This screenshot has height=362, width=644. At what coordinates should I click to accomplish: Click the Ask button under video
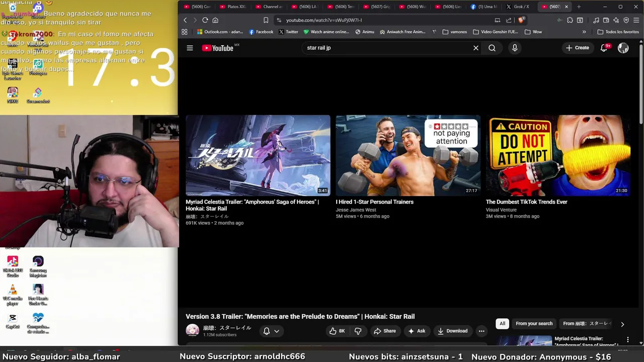(417, 331)
